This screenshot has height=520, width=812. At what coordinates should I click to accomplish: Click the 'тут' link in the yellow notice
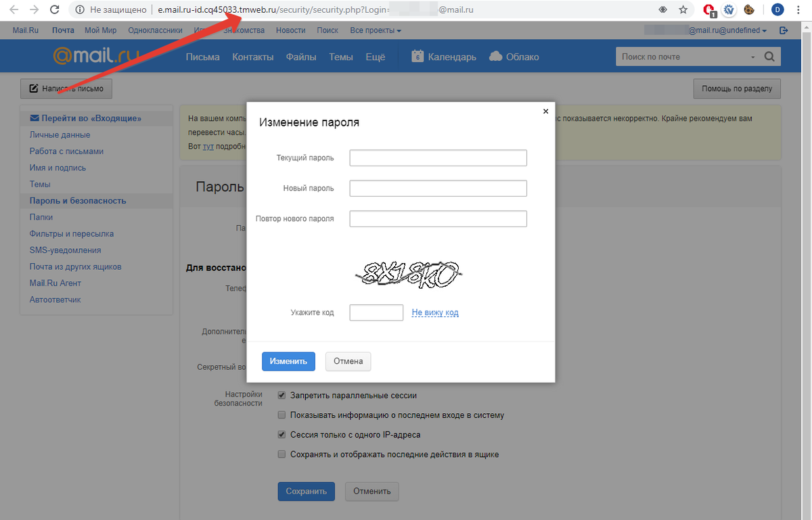[x=208, y=146]
